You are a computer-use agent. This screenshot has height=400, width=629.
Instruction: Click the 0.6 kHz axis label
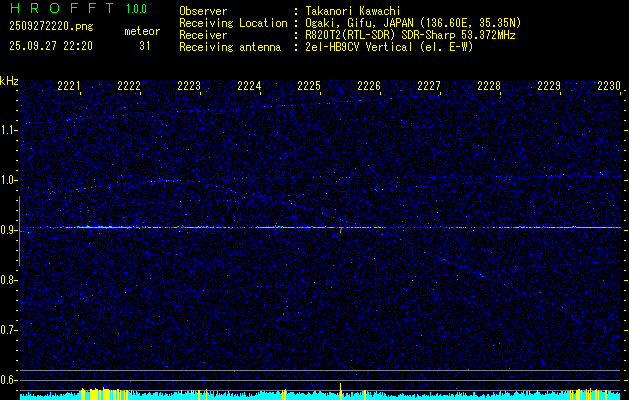click(x=8, y=380)
